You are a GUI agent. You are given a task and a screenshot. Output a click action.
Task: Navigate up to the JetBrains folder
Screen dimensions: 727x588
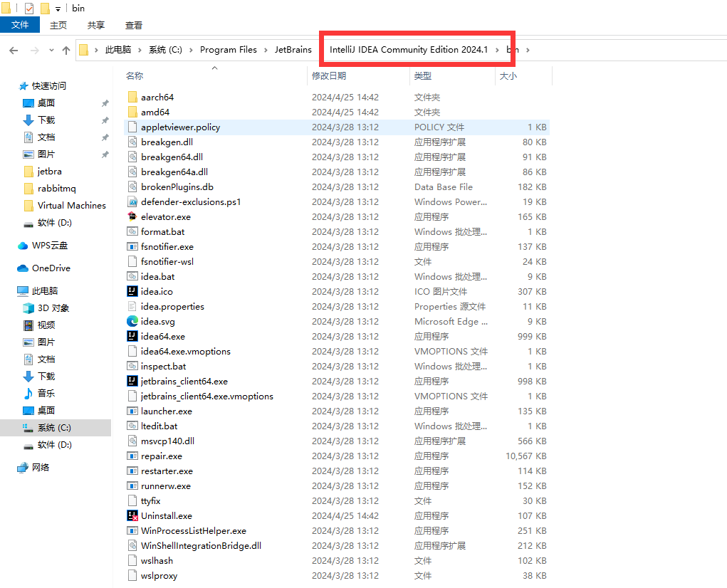point(293,50)
